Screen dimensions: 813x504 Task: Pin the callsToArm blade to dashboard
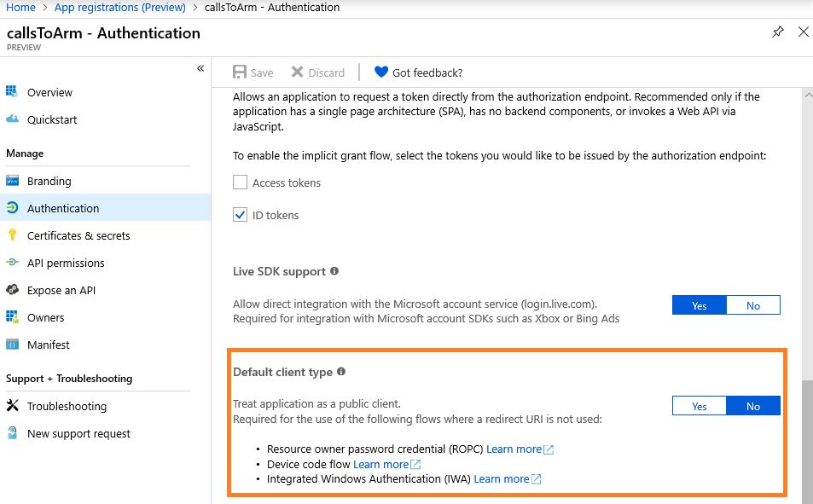pos(777,32)
